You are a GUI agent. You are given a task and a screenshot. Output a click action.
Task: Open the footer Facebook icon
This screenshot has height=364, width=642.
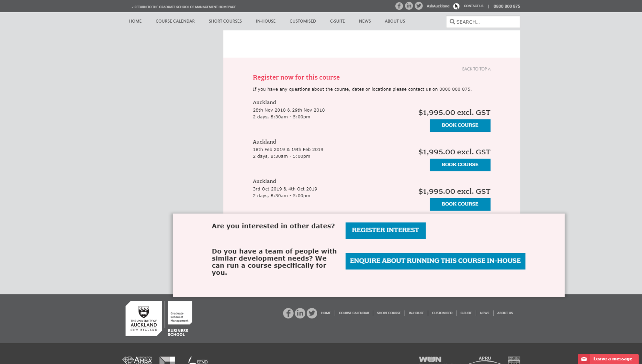pos(288,313)
